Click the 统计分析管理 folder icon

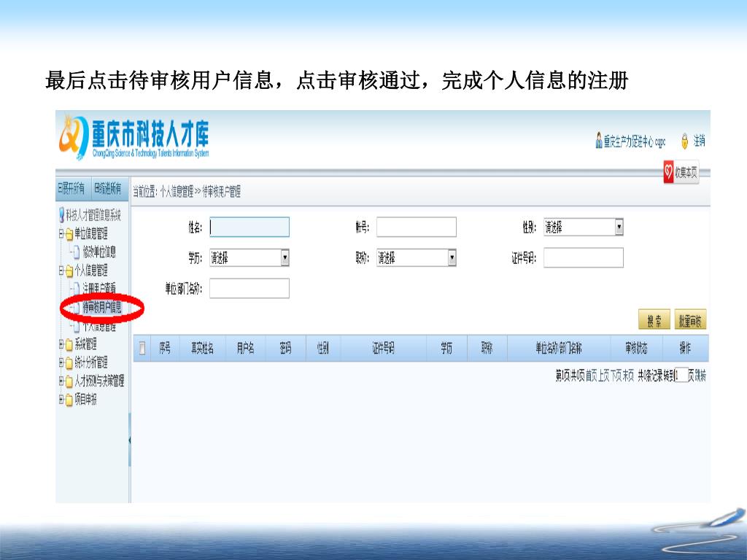coord(69,363)
